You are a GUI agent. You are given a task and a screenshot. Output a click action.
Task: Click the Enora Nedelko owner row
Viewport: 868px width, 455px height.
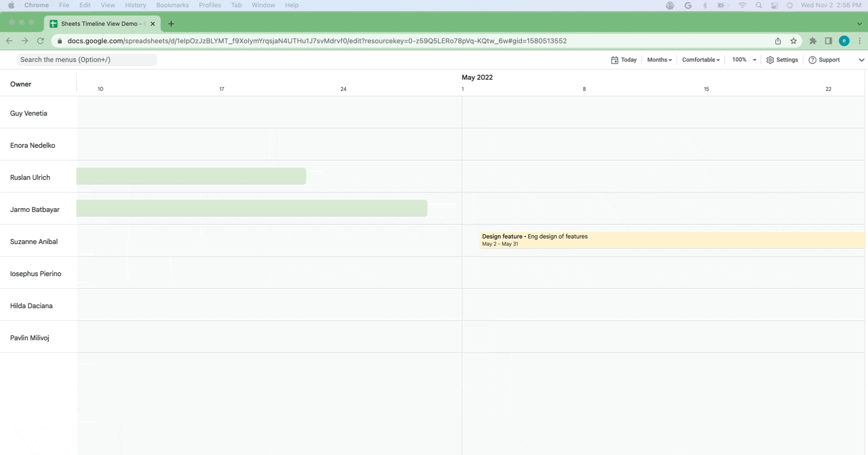pyautogui.click(x=33, y=145)
